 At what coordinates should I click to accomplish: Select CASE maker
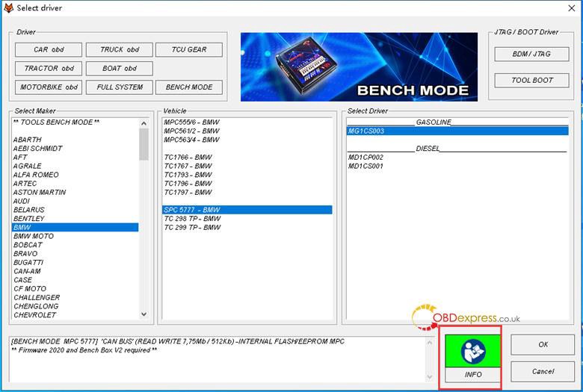tap(75, 280)
